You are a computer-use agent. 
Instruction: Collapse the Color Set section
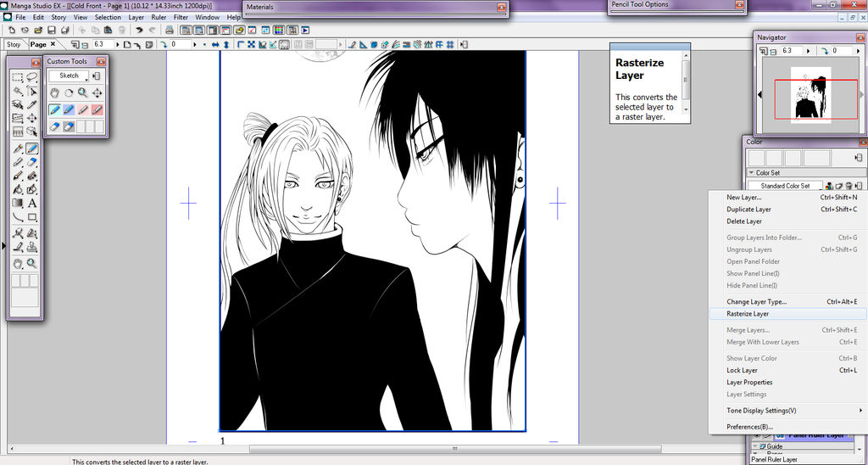(x=751, y=173)
